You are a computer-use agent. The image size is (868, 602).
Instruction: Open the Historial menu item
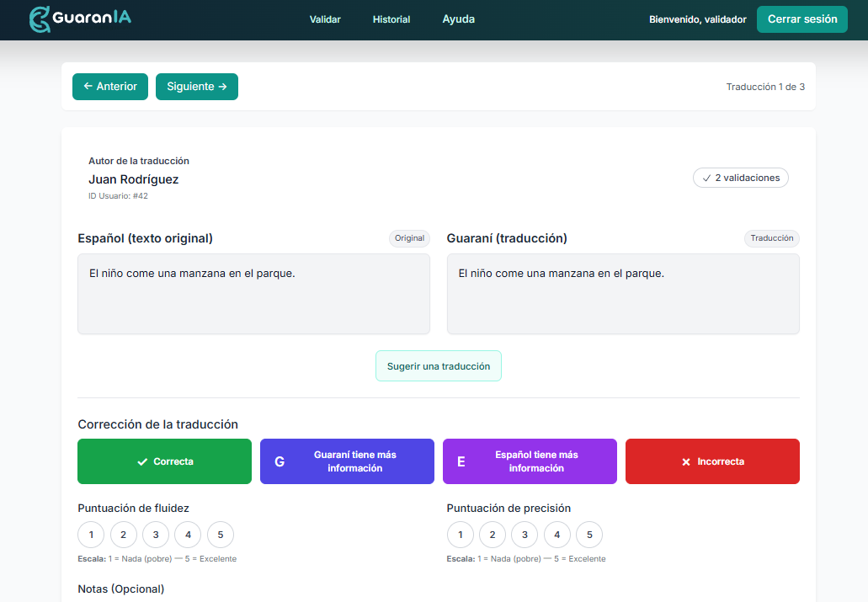pyautogui.click(x=391, y=19)
